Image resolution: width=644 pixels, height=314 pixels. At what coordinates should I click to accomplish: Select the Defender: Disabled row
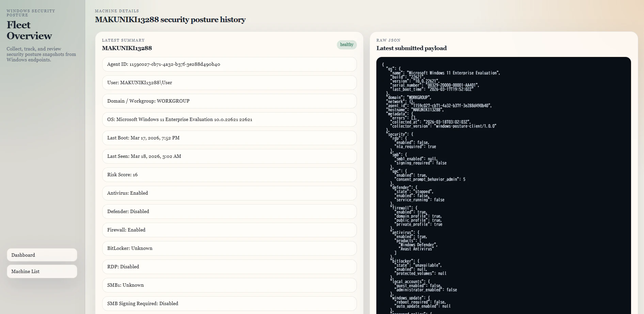[x=229, y=212]
